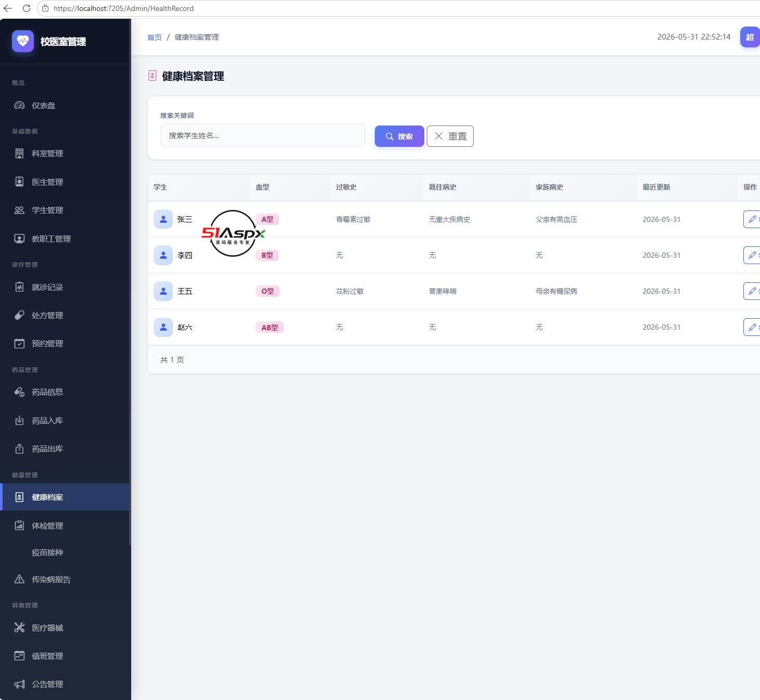
Task: Click the 母亲有糖尿病 family history cell
Action: [x=556, y=291]
